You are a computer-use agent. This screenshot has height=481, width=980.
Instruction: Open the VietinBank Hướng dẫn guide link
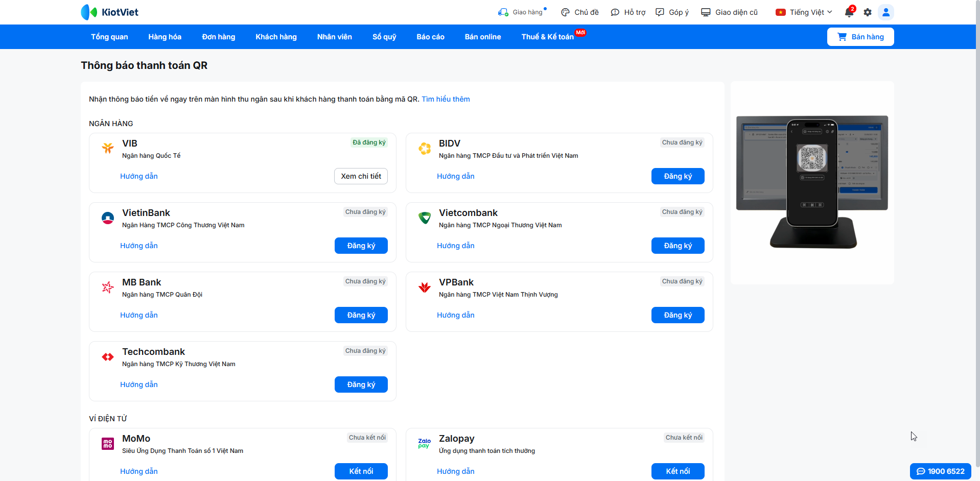(x=139, y=246)
